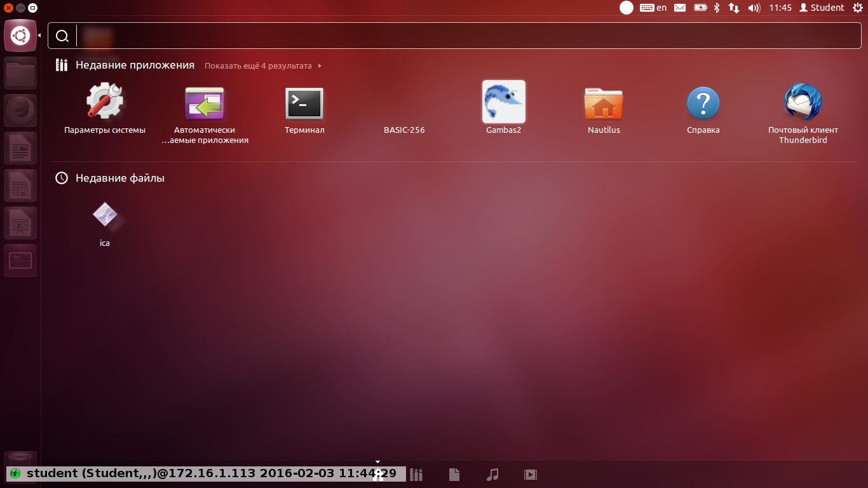Switch to Video lens
868x488 pixels.
(531, 474)
